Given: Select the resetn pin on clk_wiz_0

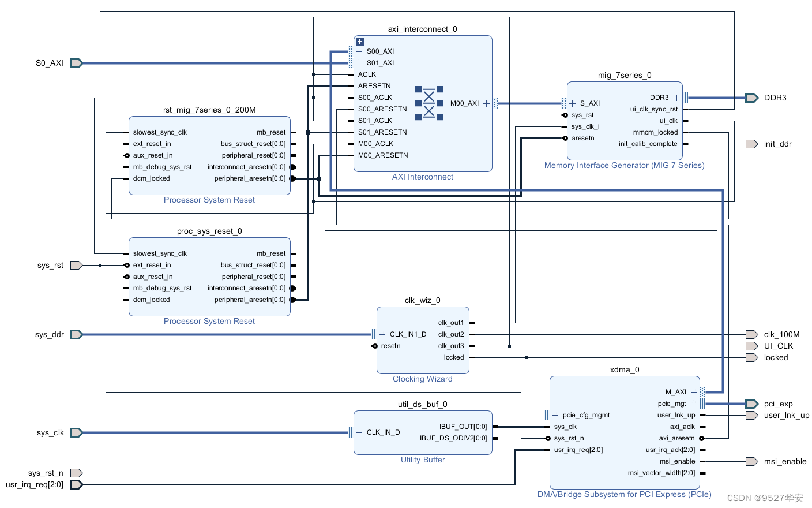Looking at the screenshot, I should (390, 346).
